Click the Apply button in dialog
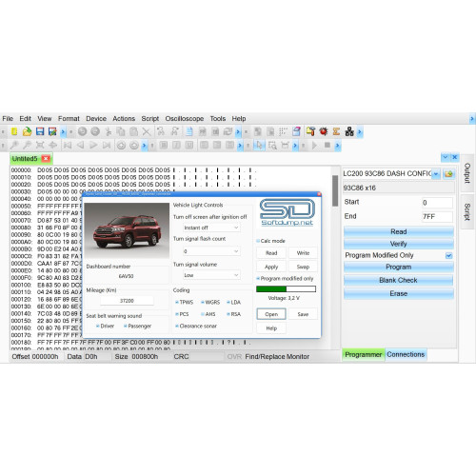 click(271, 267)
